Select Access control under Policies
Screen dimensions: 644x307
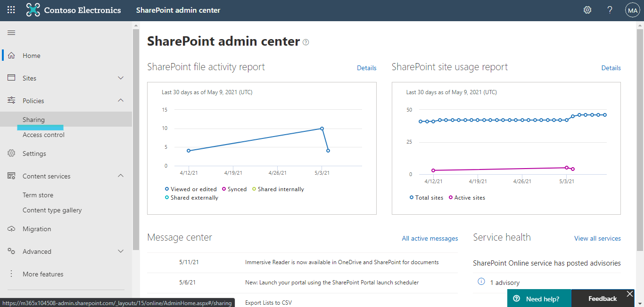[43, 135]
